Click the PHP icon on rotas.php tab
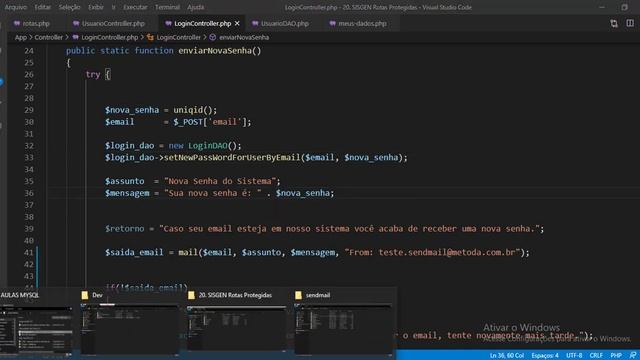The height and width of the screenshot is (360, 640). pyautogui.click(x=17, y=23)
